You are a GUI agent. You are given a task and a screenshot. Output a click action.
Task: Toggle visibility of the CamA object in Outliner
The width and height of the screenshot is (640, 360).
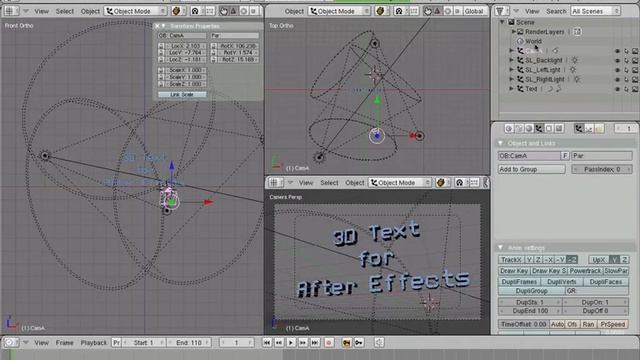pos(617,51)
